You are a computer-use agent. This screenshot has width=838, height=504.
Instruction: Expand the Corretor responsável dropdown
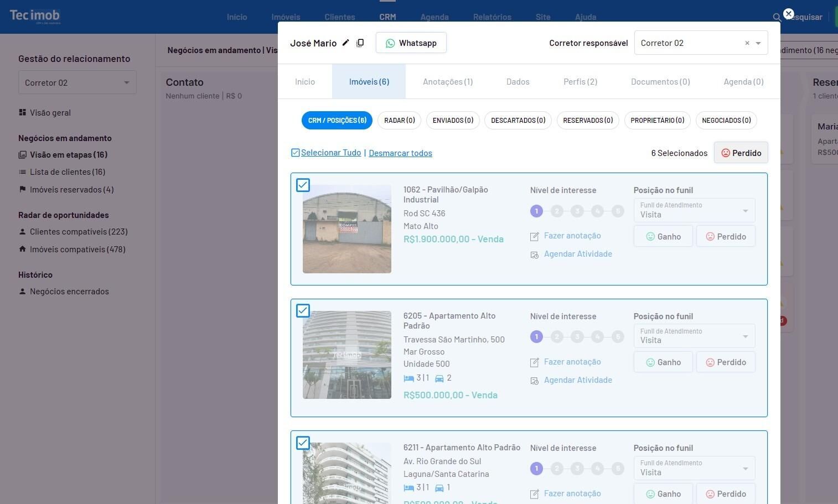point(758,43)
